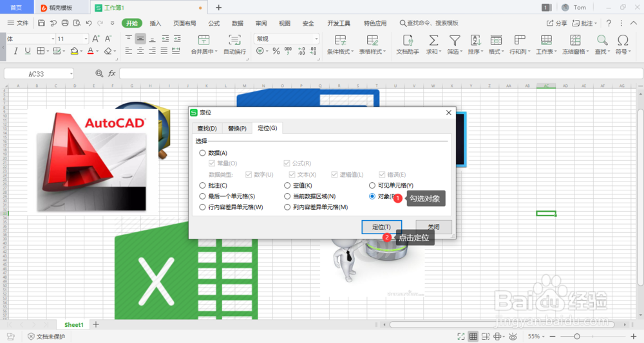644x343 pixels.
Task: Click the 定位(T) button
Action: 381,227
